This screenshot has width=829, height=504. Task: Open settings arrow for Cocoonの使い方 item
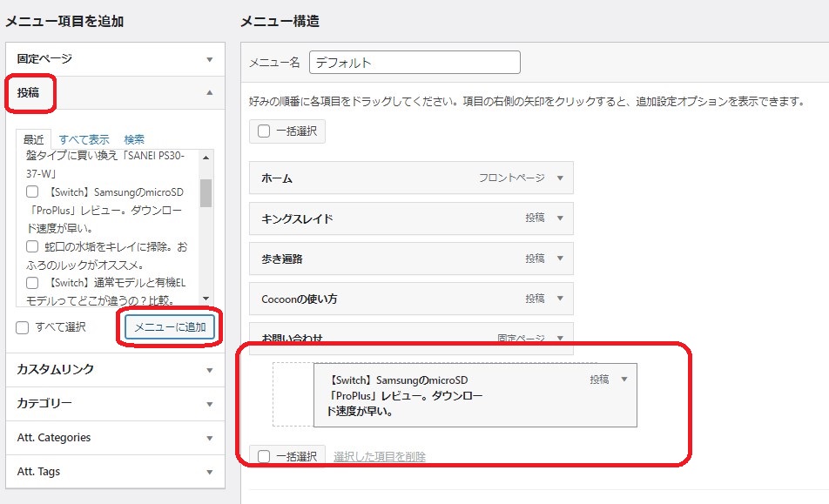click(560, 299)
